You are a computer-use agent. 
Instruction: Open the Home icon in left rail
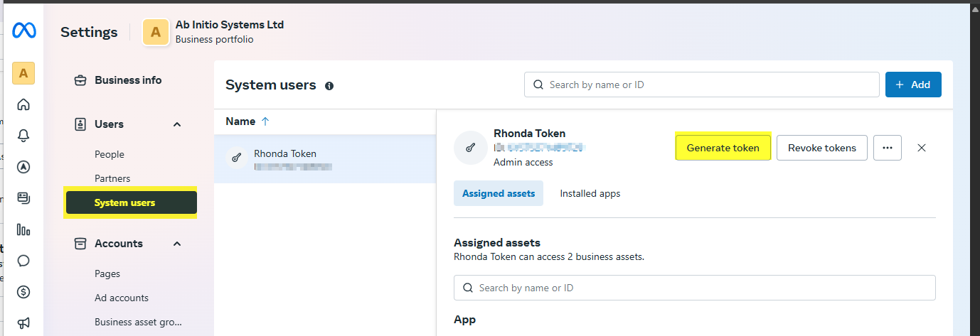pos(23,104)
